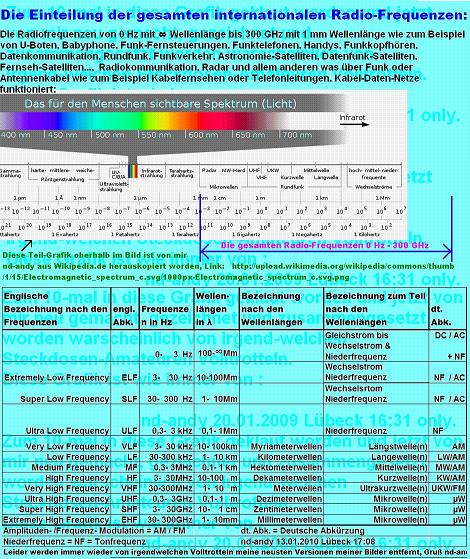Click the "Rundfunk" label in the spectrum chart
Screen dimensions: 470x559
click(x=292, y=187)
